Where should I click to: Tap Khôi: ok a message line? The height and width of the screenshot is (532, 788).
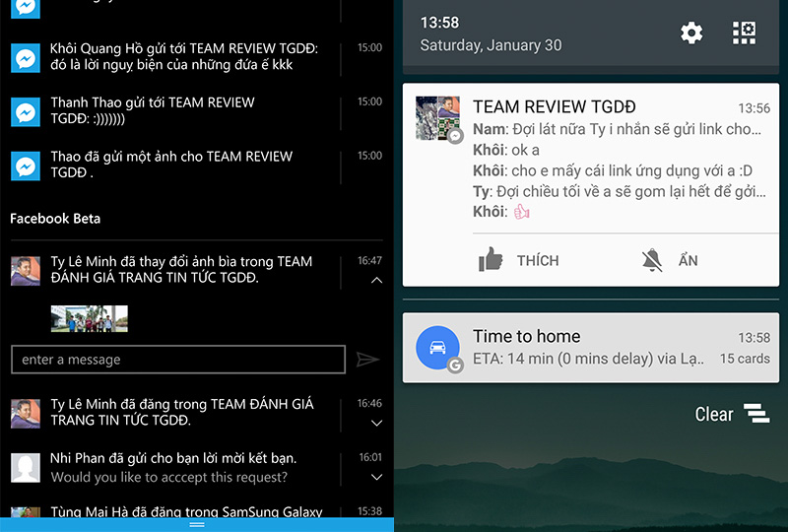point(506,150)
